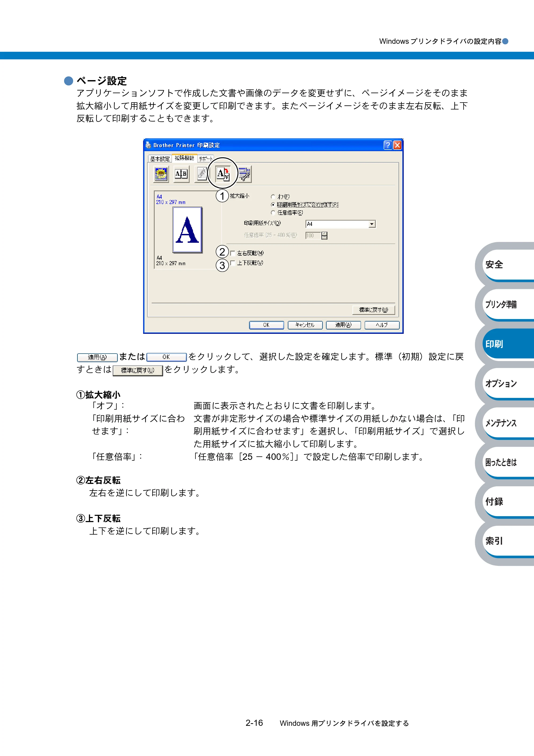The height and width of the screenshot is (756, 534).
Task: Switch to the 基本設定 tab
Action: pyautogui.click(x=160, y=159)
